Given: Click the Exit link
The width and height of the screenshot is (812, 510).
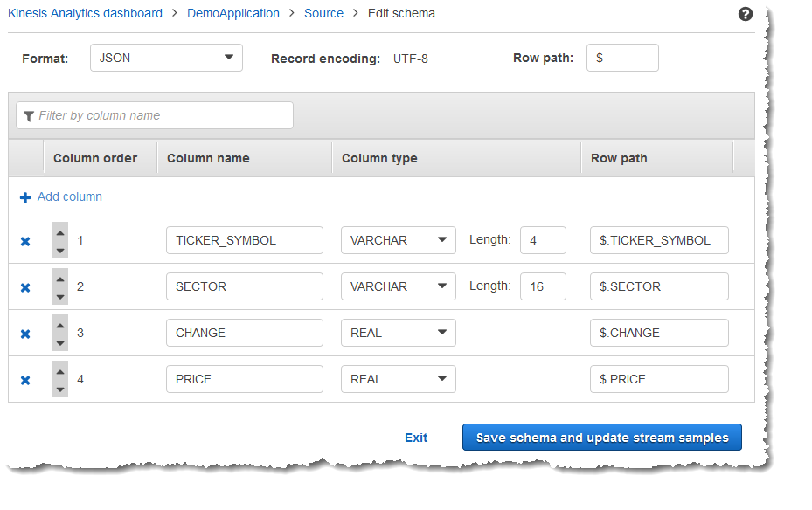Looking at the screenshot, I should coord(416,437).
